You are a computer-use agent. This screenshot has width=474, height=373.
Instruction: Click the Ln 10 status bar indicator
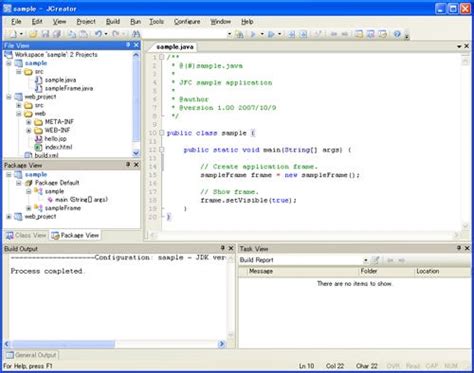click(x=306, y=366)
